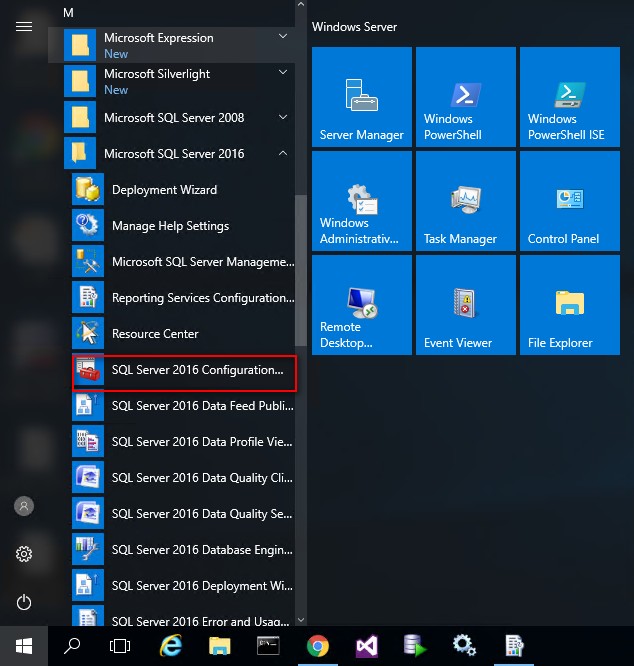Click the SQL Server 2016 Deployment Wizard icon
This screenshot has width=634, height=666.
pyautogui.click(x=88, y=585)
